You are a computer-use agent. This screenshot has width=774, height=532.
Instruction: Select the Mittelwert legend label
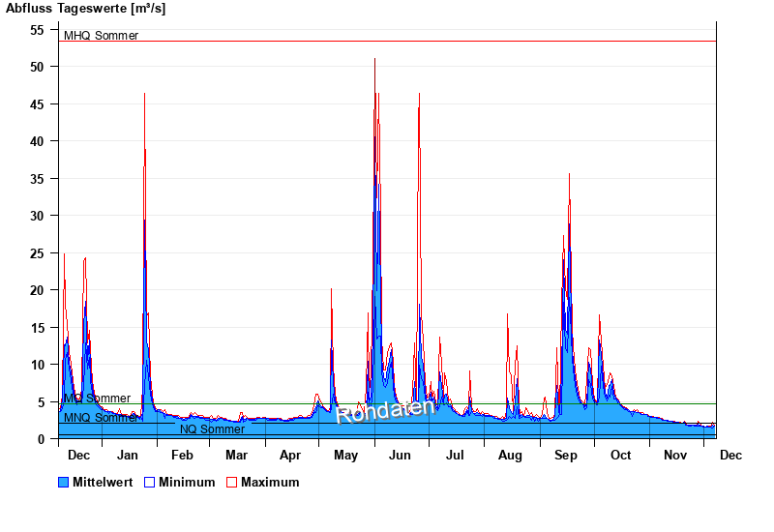point(103,483)
